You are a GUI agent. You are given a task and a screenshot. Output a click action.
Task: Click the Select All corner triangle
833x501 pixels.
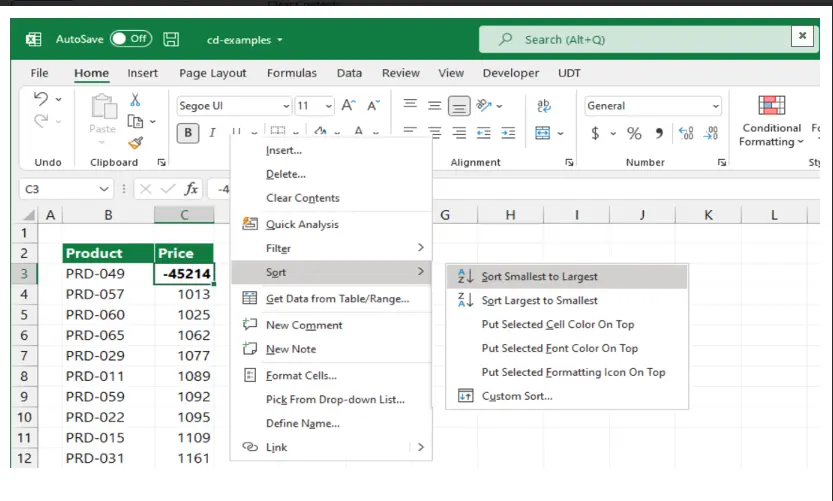click(x=28, y=215)
